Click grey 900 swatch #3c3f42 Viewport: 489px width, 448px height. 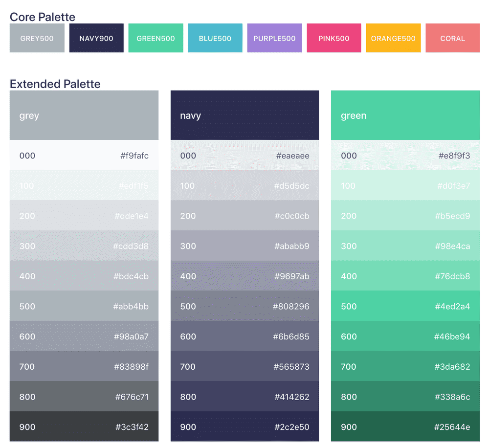pyautogui.click(x=84, y=426)
